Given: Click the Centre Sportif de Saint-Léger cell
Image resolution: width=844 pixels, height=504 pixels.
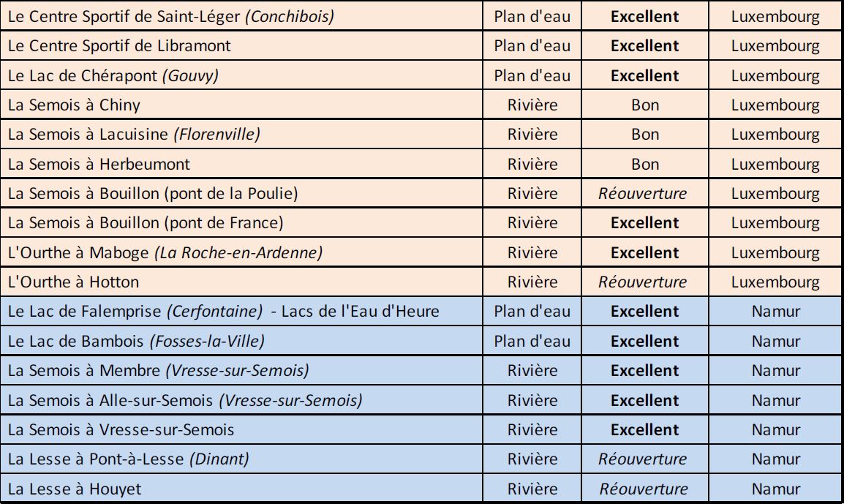Looking at the screenshot, I should pyautogui.click(x=170, y=16).
